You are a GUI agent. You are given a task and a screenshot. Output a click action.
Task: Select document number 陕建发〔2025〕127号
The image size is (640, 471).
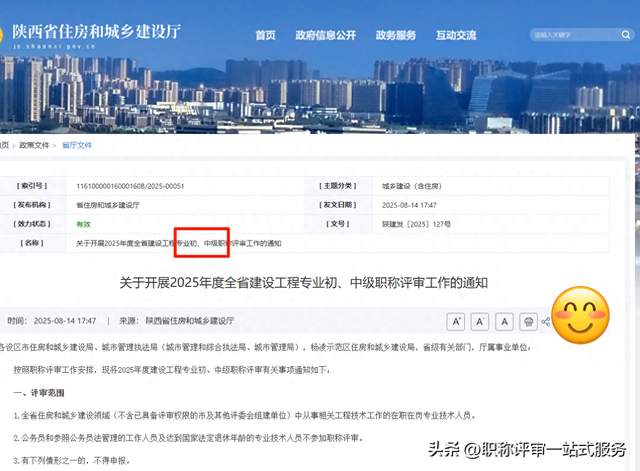point(416,224)
